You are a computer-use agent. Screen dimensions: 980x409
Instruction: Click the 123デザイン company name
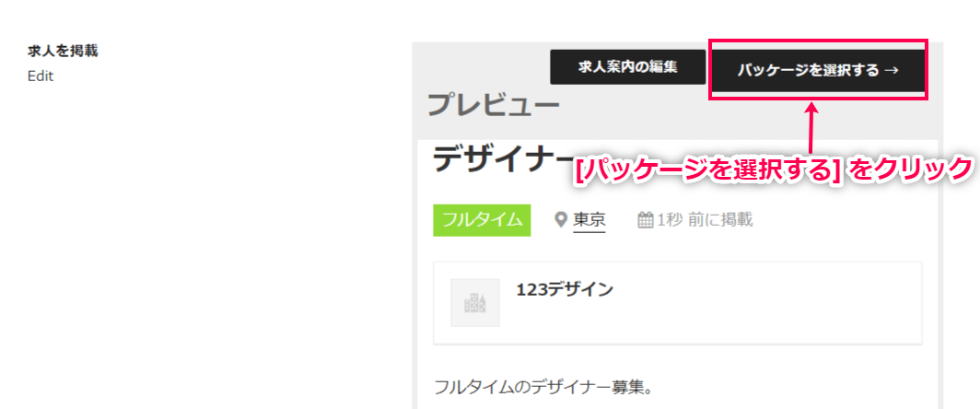pyautogui.click(x=565, y=289)
